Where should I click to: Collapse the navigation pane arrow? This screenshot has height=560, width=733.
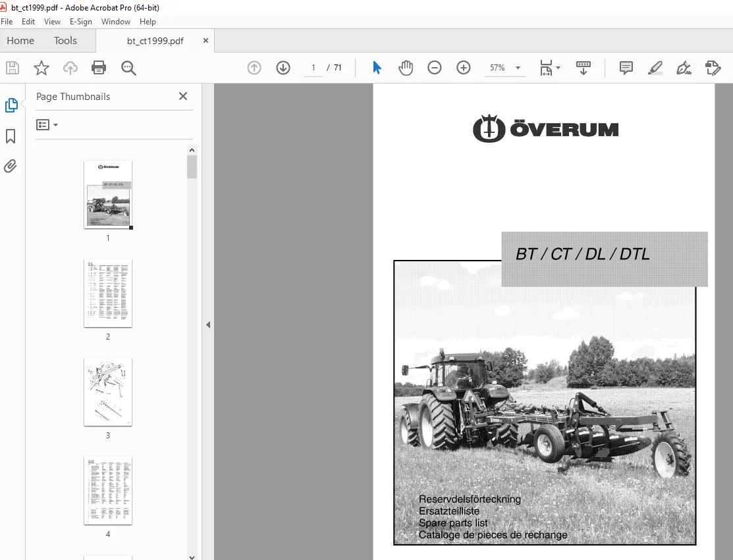[208, 324]
